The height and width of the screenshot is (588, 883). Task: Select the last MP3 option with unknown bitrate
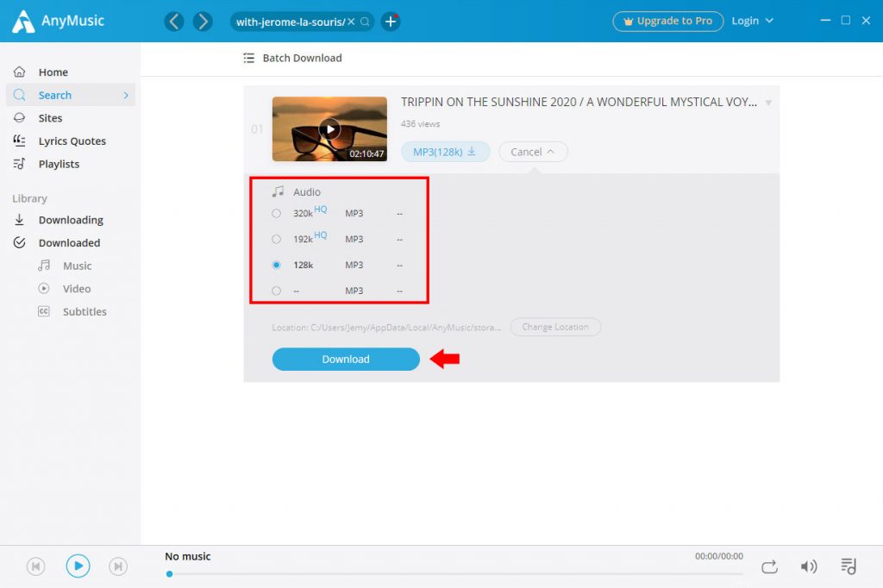coord(276,291)
